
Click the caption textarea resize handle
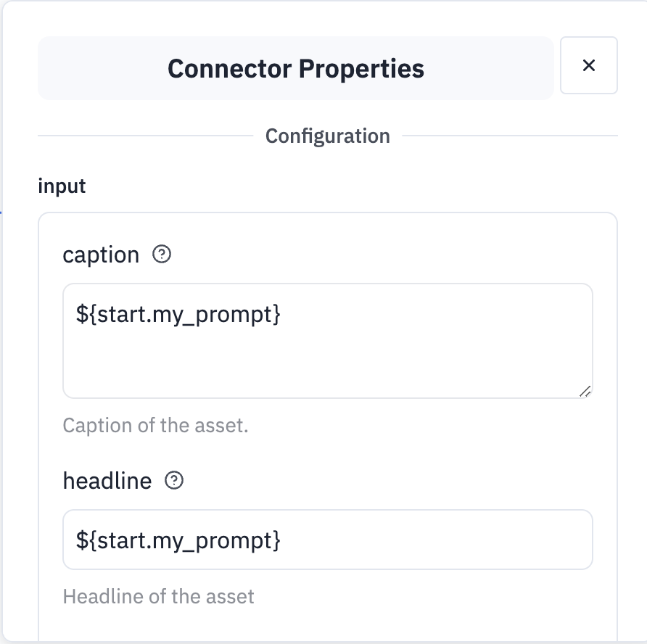click(585, 391)
